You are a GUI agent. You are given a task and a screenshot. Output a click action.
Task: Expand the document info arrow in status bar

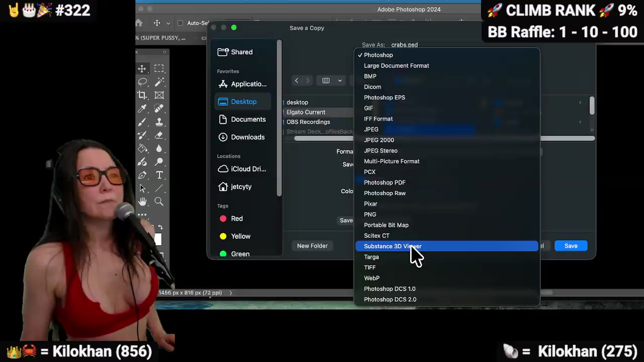coord(230,293)
